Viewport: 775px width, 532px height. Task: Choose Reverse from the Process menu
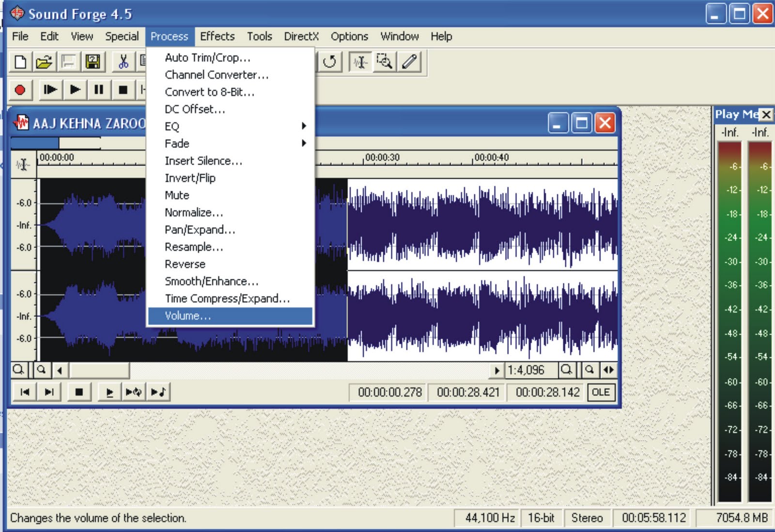pos(231,264)
